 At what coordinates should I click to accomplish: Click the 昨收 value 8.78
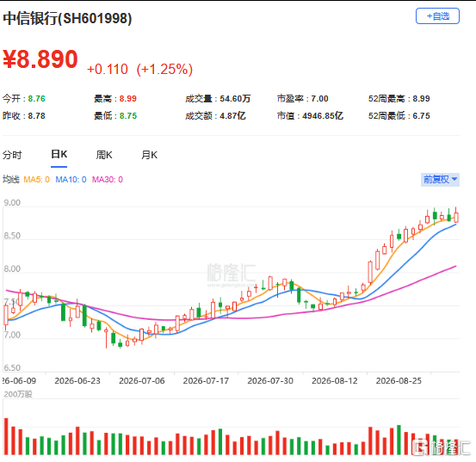click(x=36, y=116)
